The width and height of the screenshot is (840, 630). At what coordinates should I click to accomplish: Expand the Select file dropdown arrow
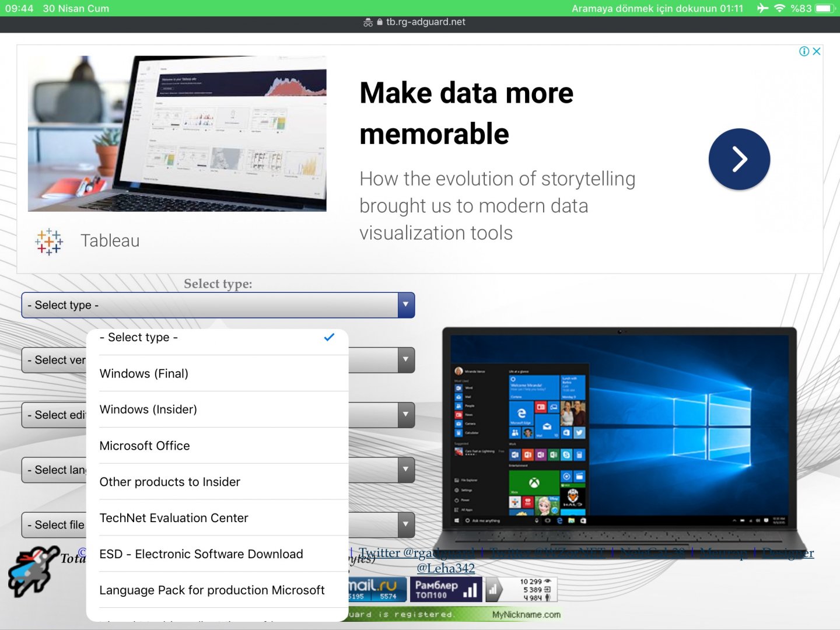pyautogui.click(x=406, y=524)
